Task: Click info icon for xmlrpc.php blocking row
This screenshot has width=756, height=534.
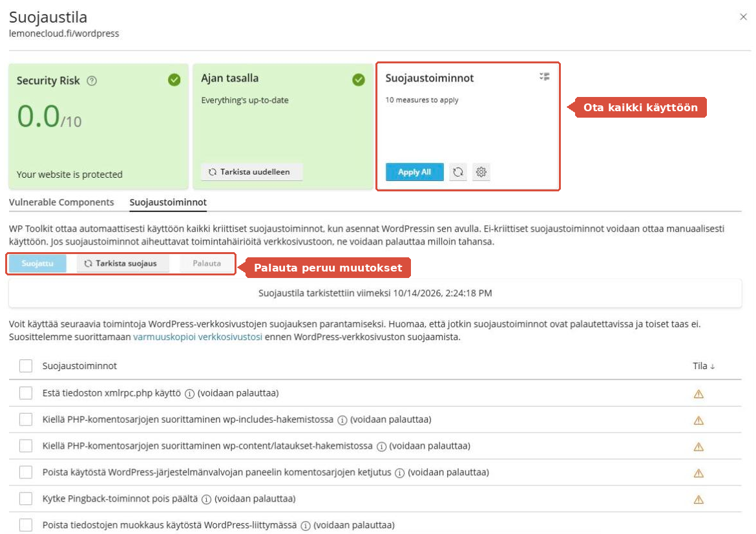Action: point(189,394)
